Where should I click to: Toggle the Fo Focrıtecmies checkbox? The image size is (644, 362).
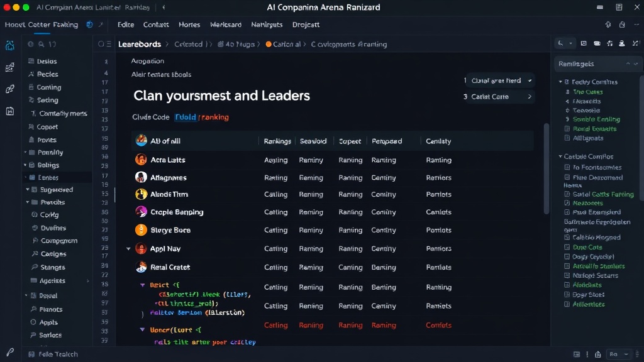[567, 167]
